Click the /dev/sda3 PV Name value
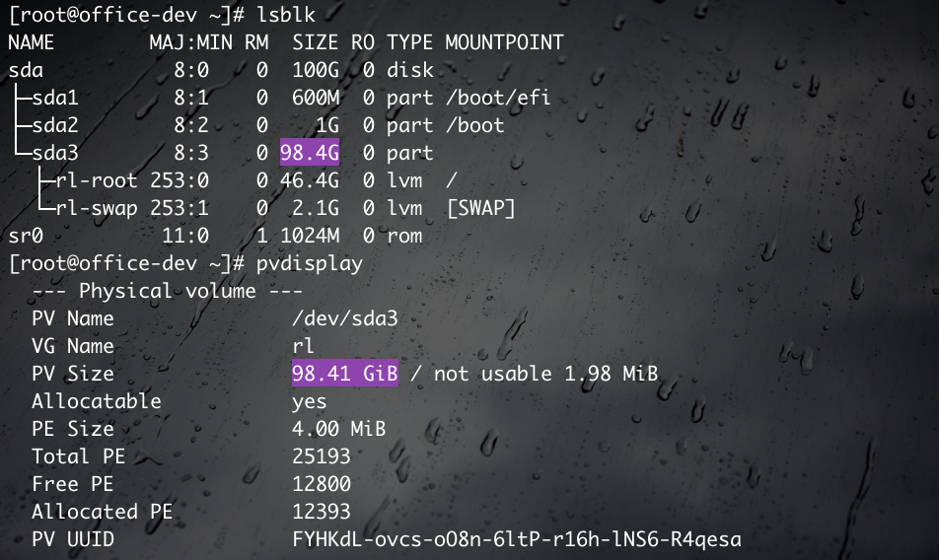The width and height of the screenshot is (939, 560). (345, 318)
